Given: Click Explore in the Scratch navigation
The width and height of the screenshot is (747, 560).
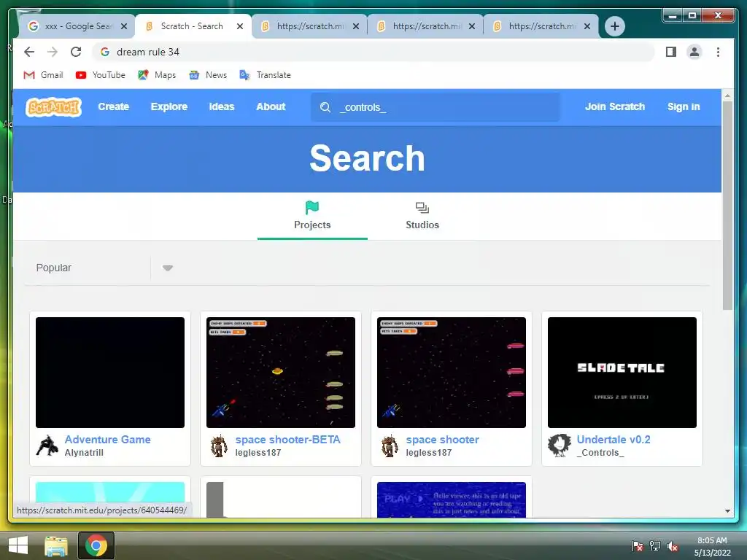Looking at the screenshot, I should click(x=169, y=106).
